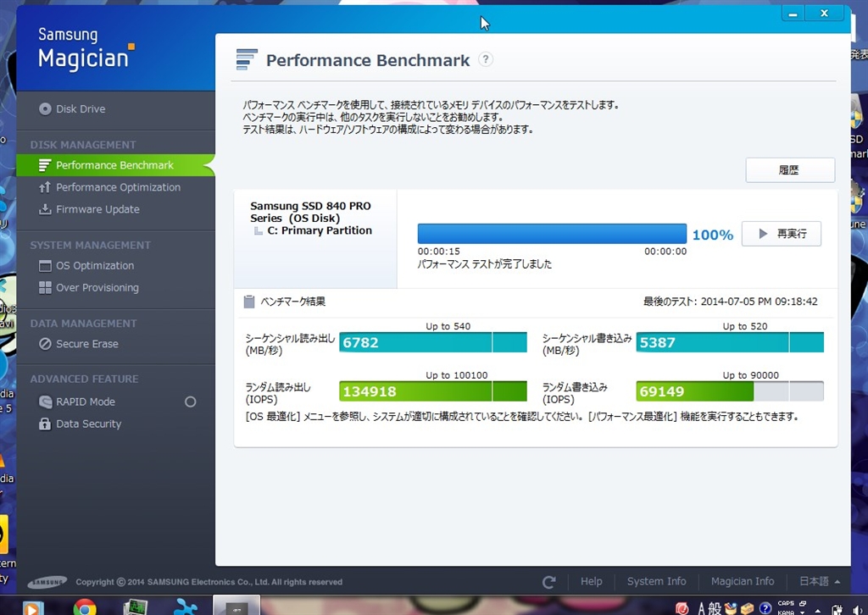Select C: Primary Partition entry

320,230
